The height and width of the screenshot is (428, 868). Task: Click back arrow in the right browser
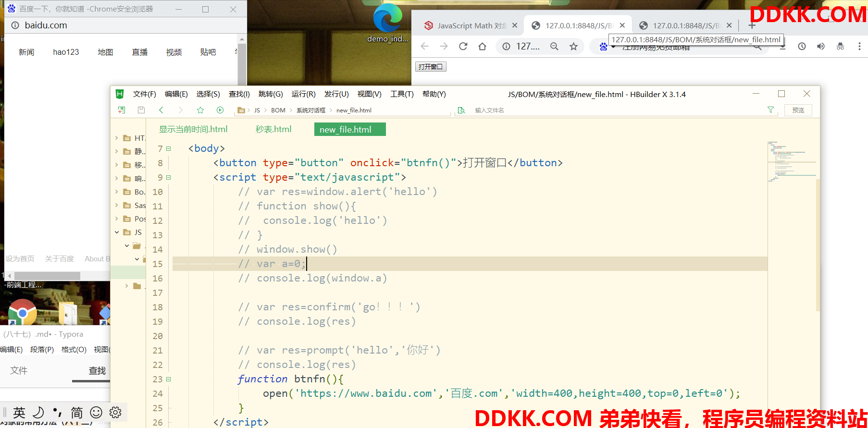click(x=424, y=46)
